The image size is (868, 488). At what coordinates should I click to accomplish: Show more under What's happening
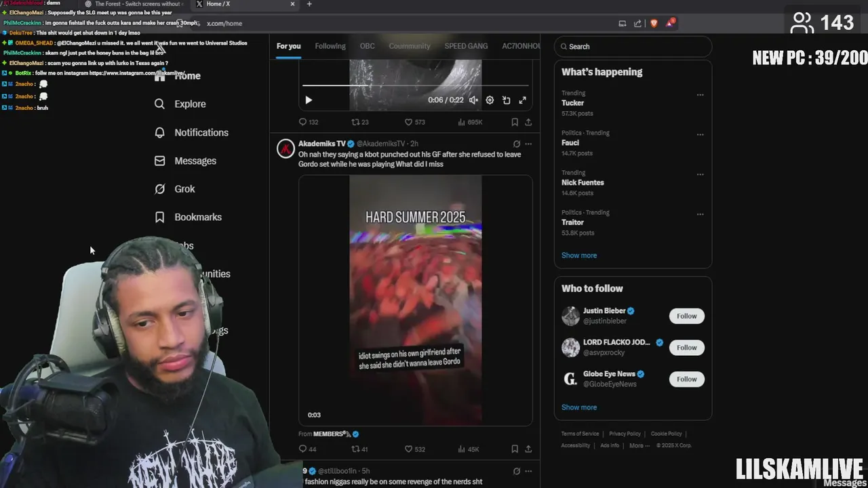[x=579, y=256]
